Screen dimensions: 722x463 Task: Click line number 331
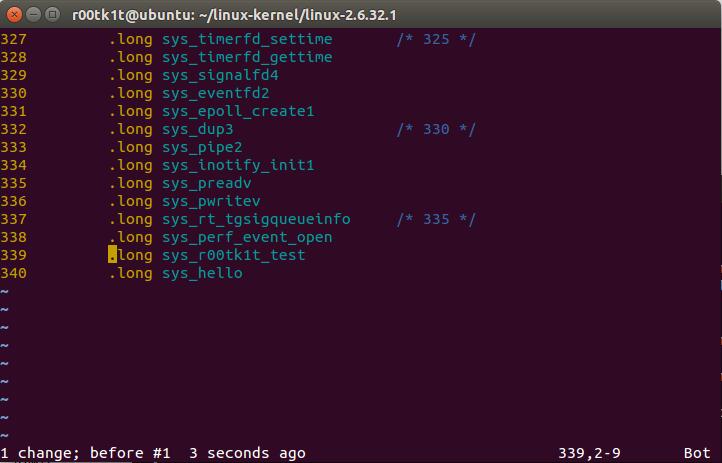click(13, 111)
